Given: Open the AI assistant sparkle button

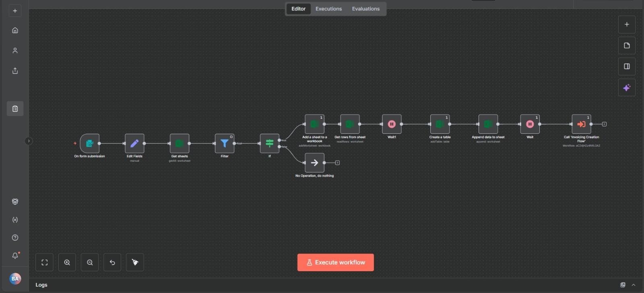Looking at the screenshot, I should pos(627,88).
